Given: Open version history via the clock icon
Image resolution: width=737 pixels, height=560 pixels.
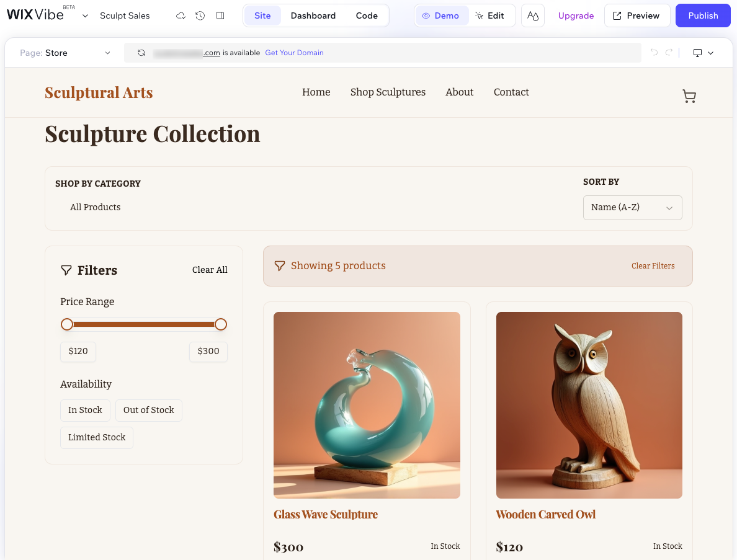Looking at the screenshot, I should point(200,16).
